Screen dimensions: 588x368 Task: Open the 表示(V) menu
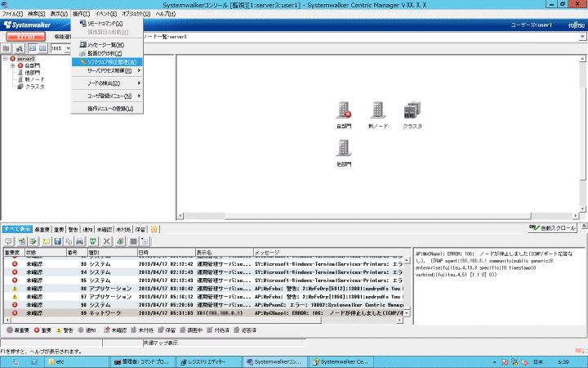[59, 14]
